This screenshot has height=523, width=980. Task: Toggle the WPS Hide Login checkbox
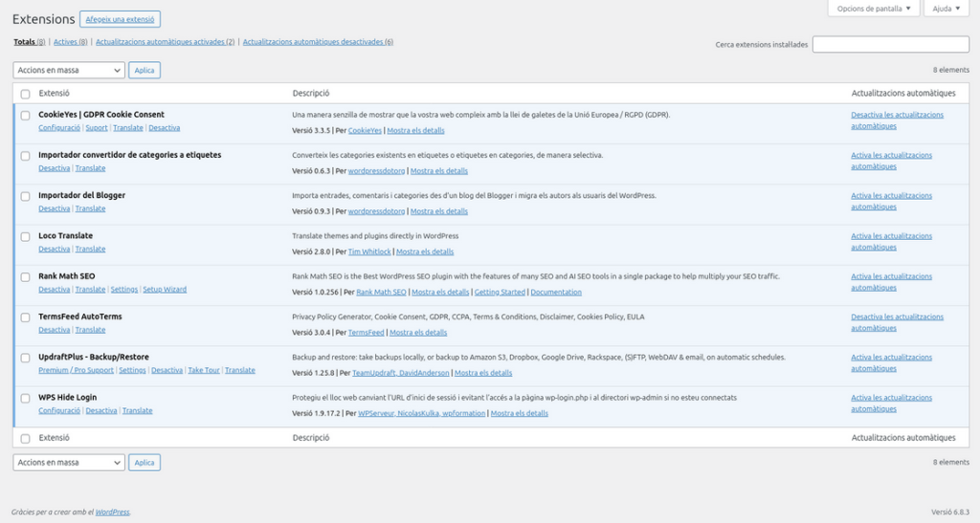click(x=26, y=398)
